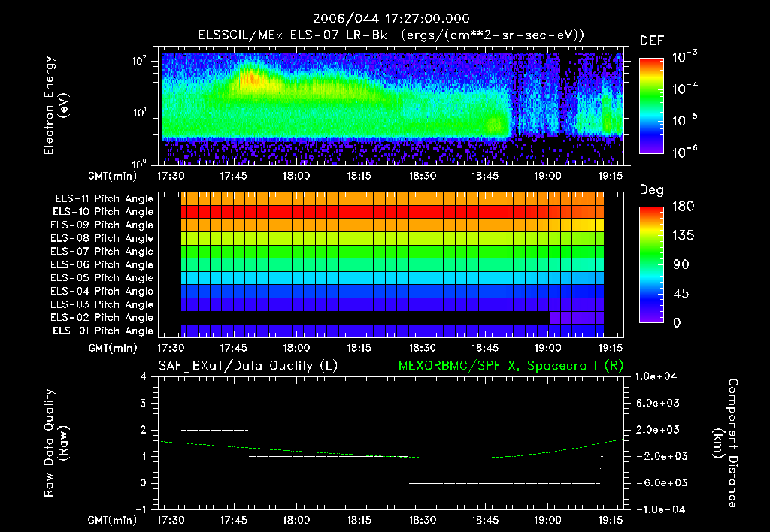Click the DEF color bar legend
Viewport: 770px width, 532px height.
pos(651,105)
